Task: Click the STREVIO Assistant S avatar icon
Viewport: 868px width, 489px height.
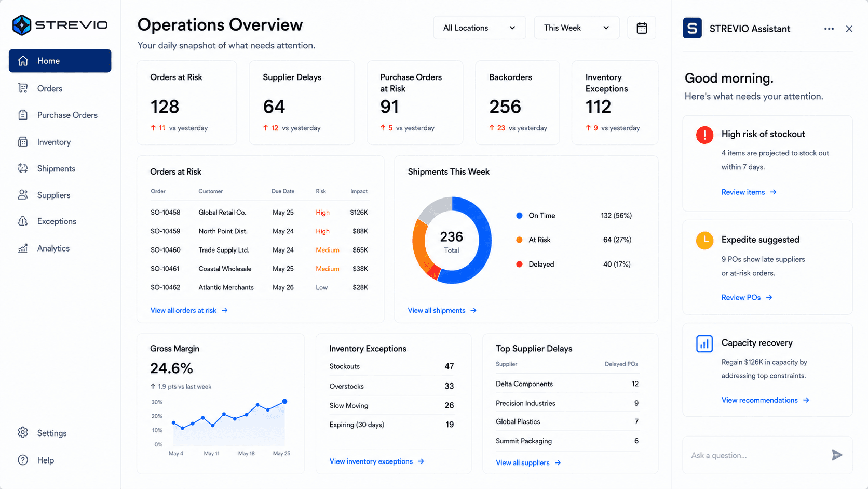Action: (693, 28)
